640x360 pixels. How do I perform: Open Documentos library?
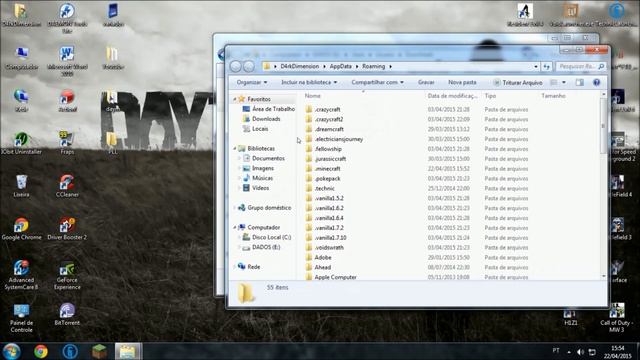(x=268, y=158)
